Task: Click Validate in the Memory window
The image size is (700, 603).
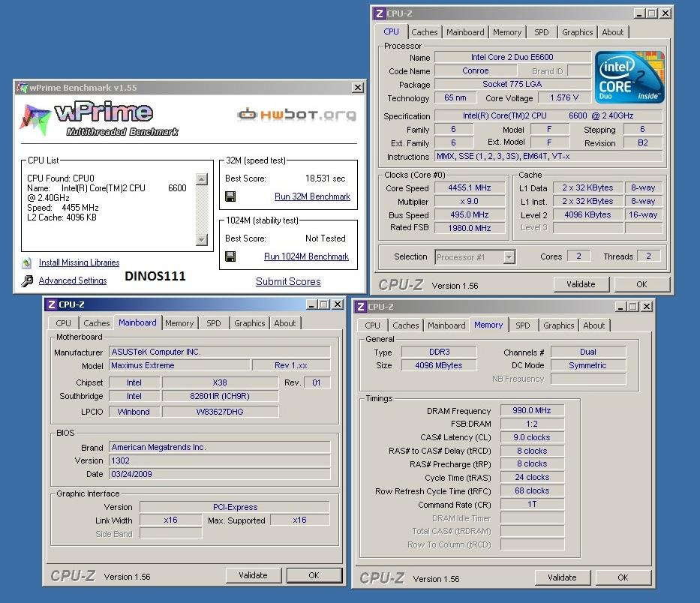Action: [x=562, y=577]
